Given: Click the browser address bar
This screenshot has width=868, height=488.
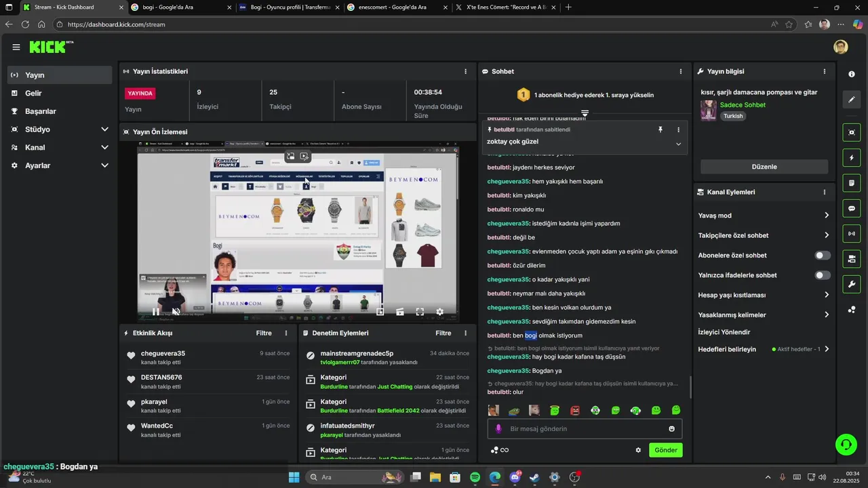Looking at the screenshot, I should tap(414, 24).
